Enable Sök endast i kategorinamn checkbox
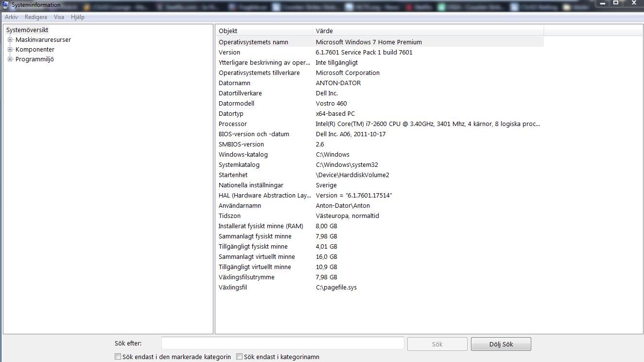 click(x=239, y=357)
